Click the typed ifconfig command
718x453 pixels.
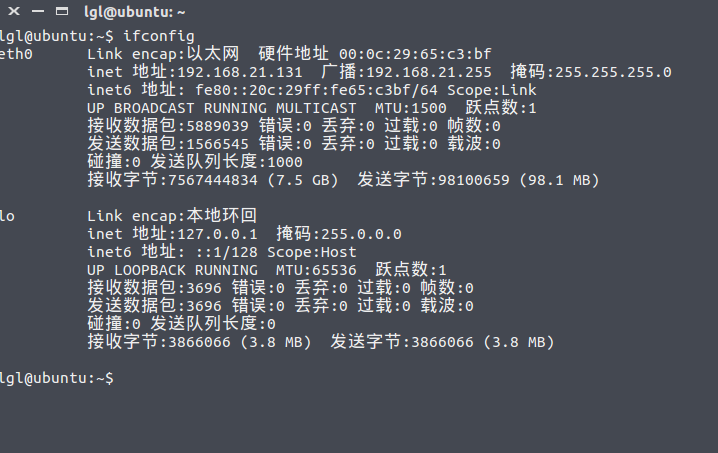(159, 35)
